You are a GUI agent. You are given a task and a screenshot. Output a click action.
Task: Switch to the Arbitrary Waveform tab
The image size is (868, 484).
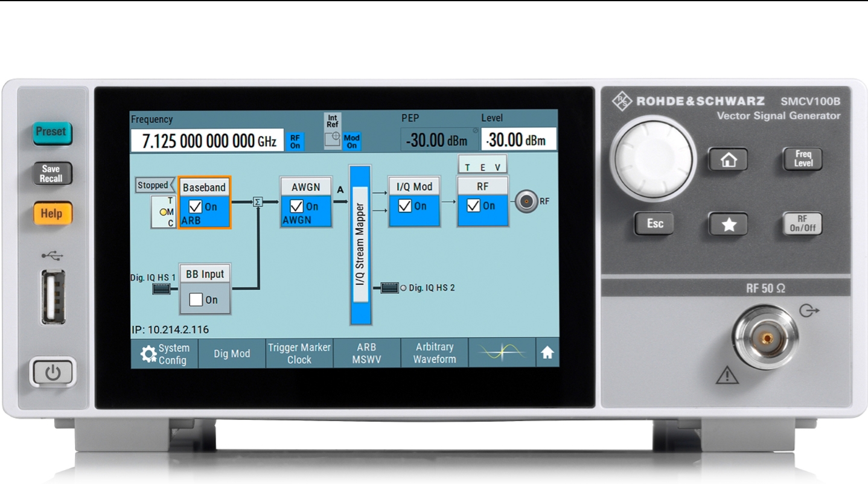click(435, 353)
